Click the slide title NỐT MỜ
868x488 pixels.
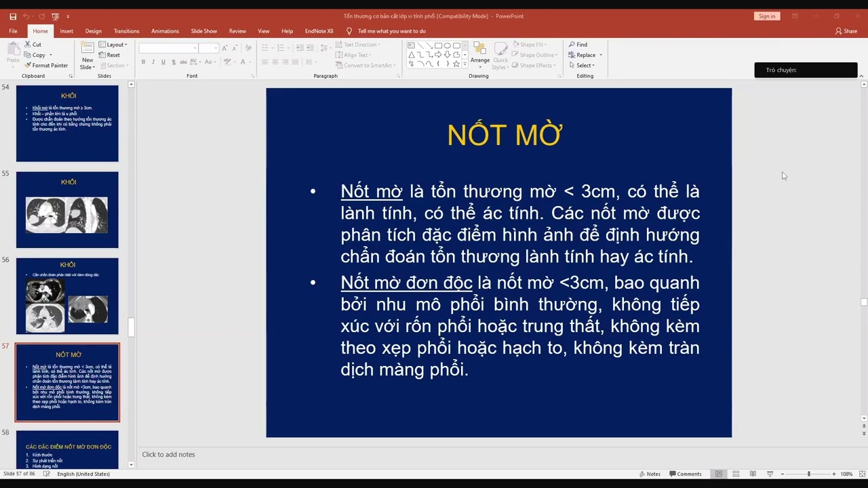tap(505, 136)
